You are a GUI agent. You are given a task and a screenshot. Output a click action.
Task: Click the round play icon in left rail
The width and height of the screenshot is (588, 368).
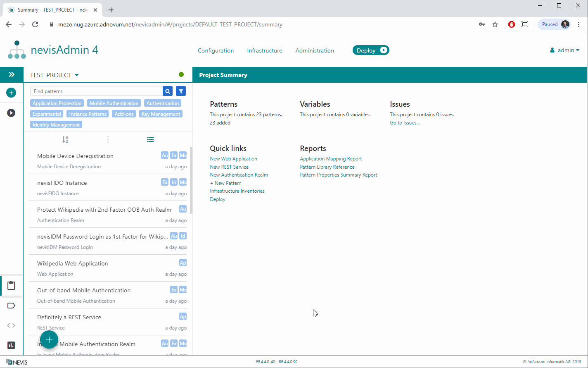pyautogui.click(x=11, y=112)
